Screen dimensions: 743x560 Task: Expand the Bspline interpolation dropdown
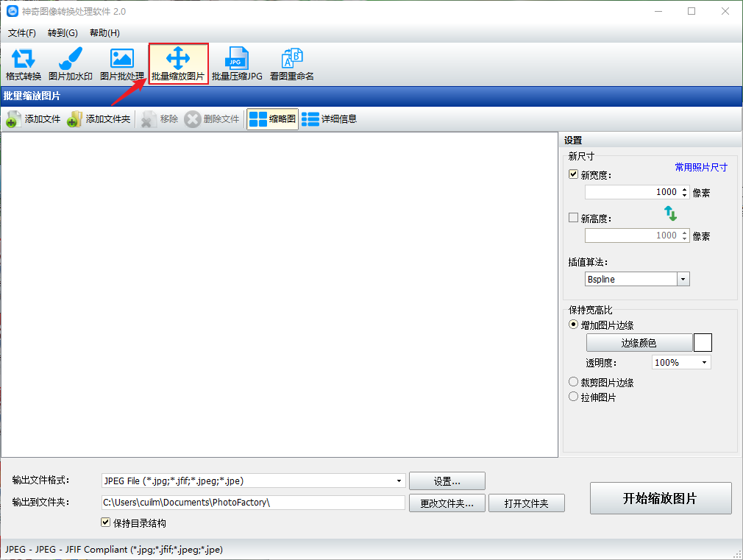(683, 280)
